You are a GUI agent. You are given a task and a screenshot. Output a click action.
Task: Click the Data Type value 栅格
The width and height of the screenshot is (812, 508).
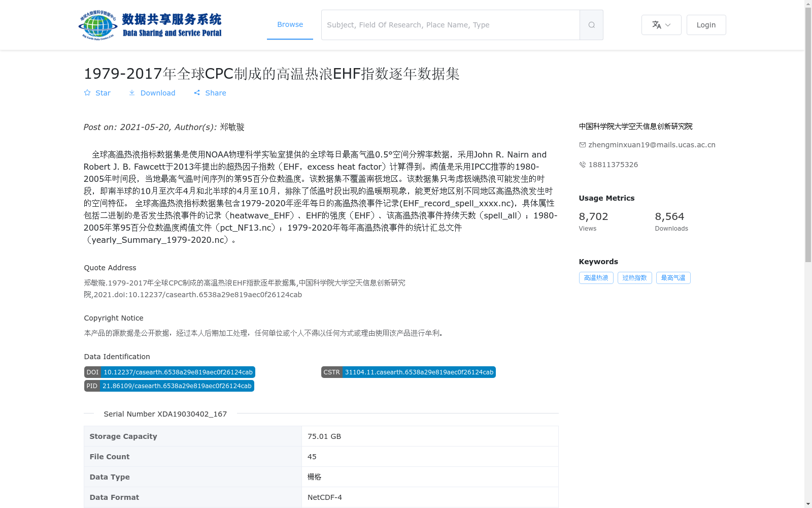tap(315, 477)
